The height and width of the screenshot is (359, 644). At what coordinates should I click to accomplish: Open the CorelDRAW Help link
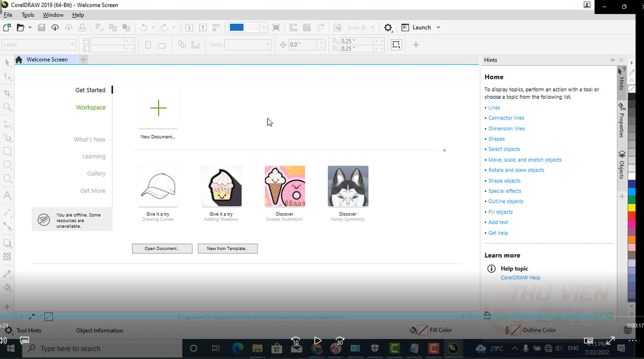pyautogui.click(x=520, y=277)
